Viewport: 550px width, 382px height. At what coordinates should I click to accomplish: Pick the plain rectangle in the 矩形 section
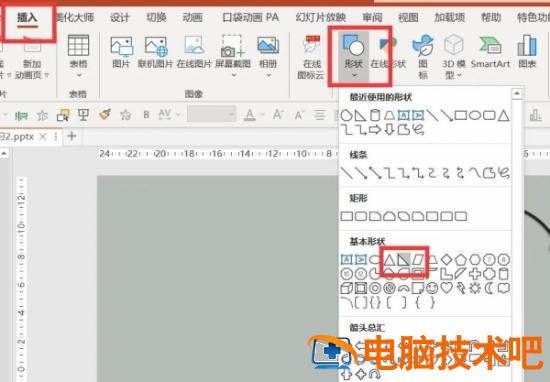coord(347,216)
